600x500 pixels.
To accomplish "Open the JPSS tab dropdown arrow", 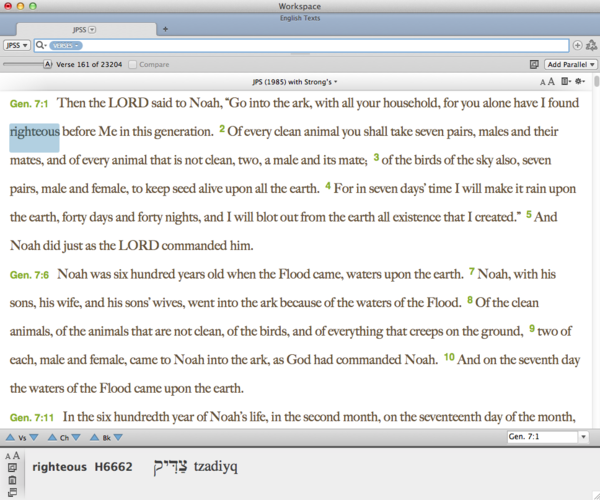I will click(92, 29).
